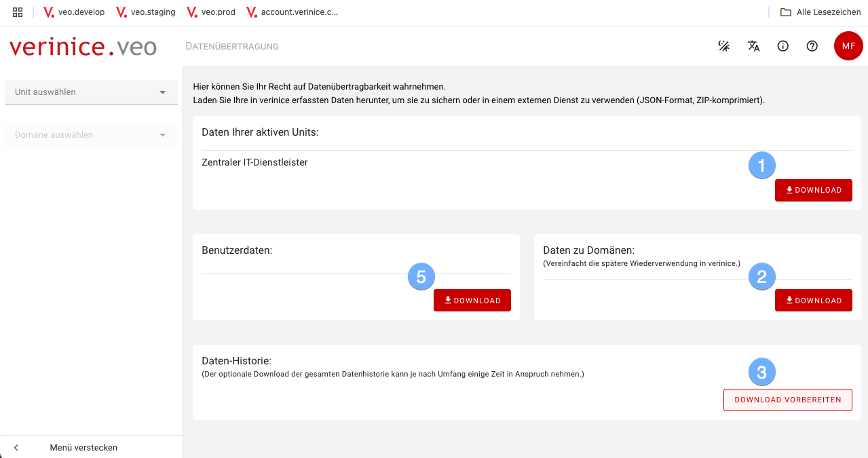Open the MF account avatar
Viewport: 868px width, 458px height.
coord(848,45)
